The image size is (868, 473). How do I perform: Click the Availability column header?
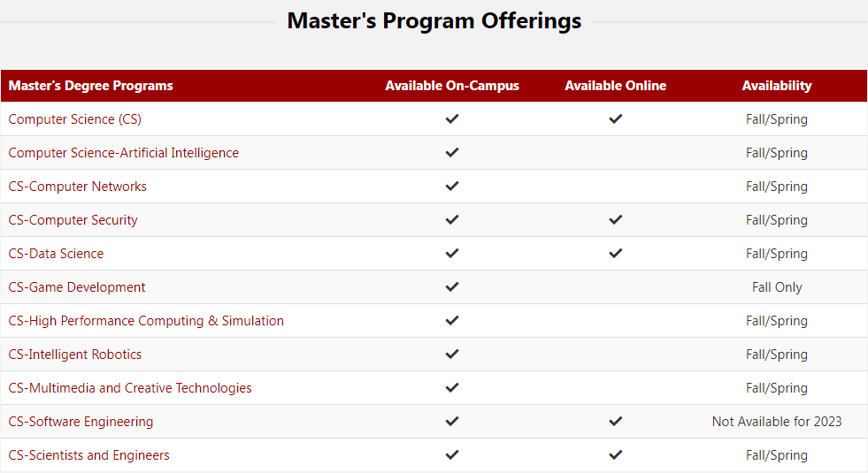(777, 86)
